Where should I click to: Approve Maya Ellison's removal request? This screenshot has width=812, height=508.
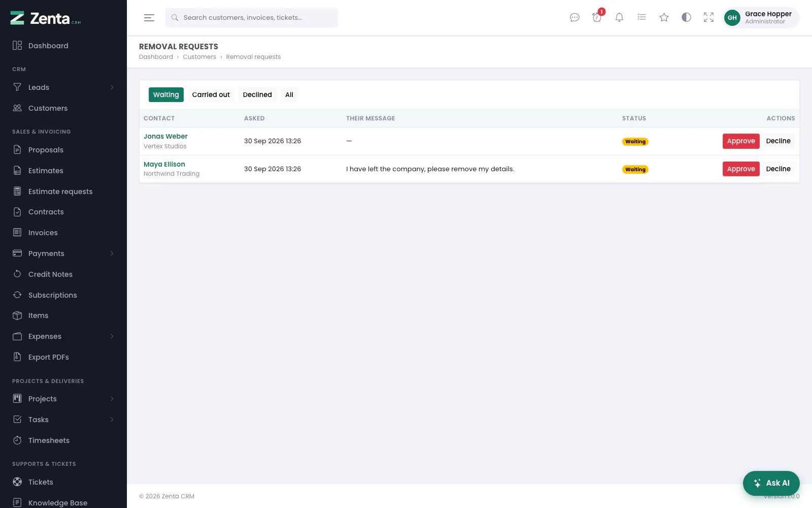coord(741,169)
